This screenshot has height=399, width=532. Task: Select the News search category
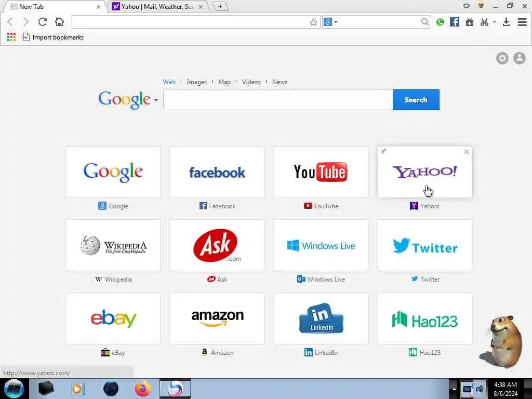coord(280,82)
